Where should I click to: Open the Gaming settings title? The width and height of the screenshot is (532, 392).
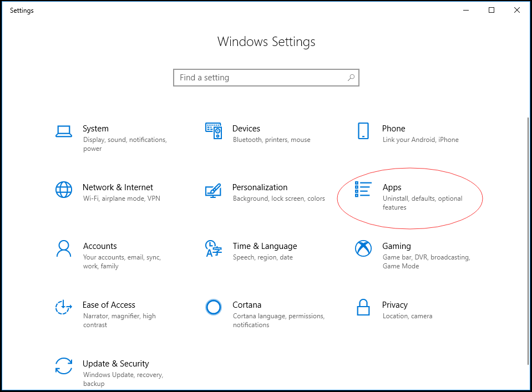396,246
